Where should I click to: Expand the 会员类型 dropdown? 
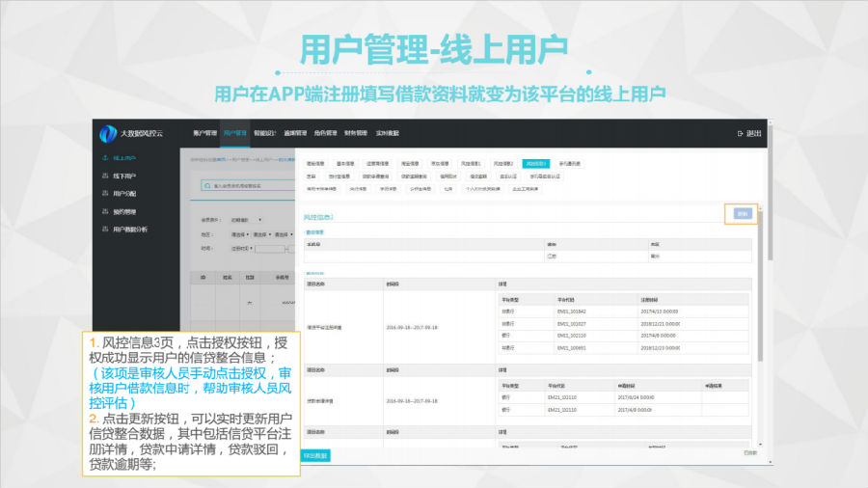(247, 220)
